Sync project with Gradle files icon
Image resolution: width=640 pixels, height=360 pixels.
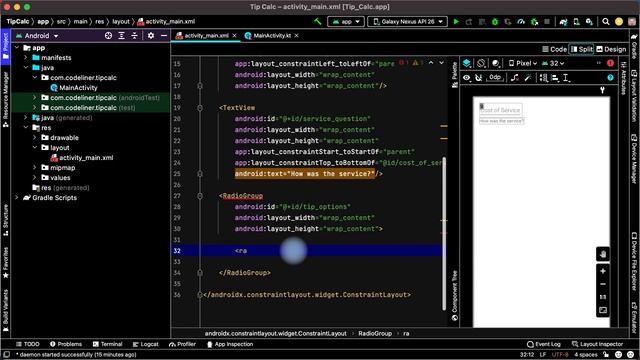[564, 22]
